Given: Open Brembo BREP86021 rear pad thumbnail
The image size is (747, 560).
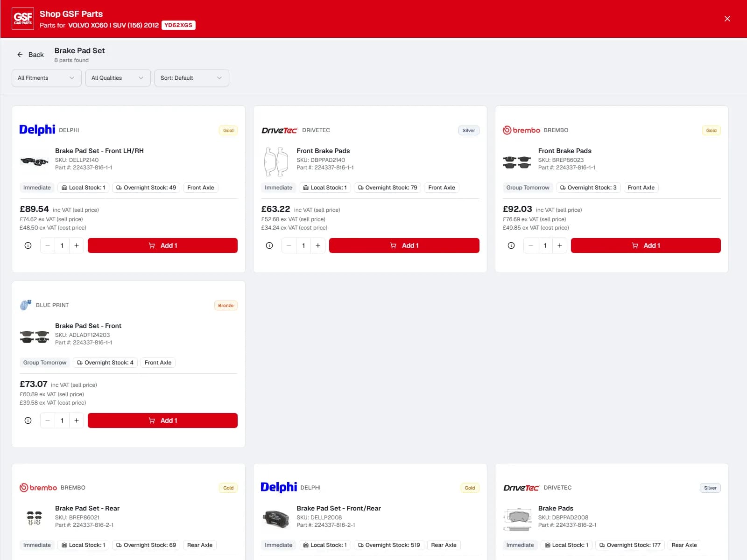Looking at the screenshot, I should click(34, 518).
